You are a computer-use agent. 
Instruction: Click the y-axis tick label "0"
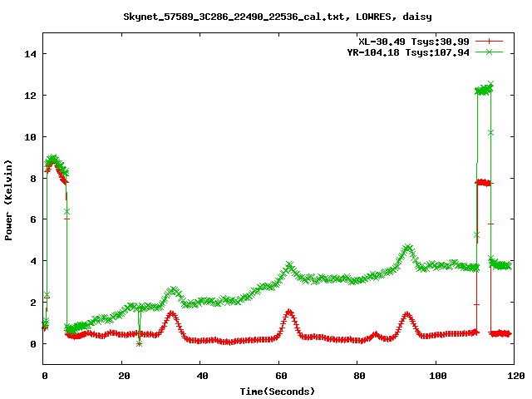click(x=33, y=344)
